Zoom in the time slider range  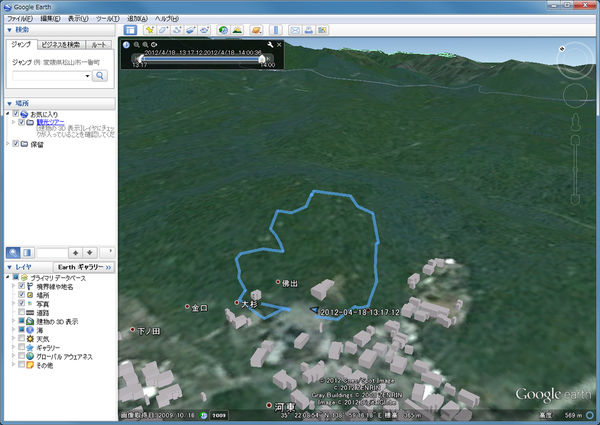click(x=145, y=45)
